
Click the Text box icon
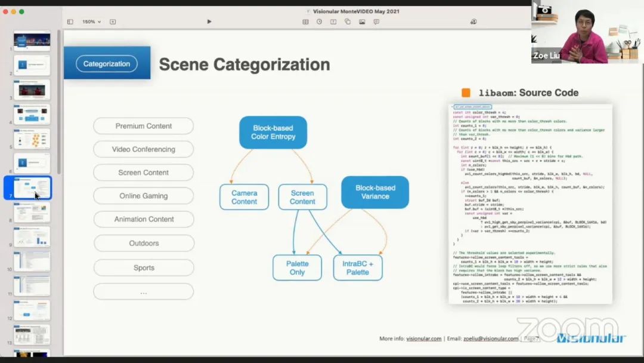pyautogui.click(x=333, y=21)
